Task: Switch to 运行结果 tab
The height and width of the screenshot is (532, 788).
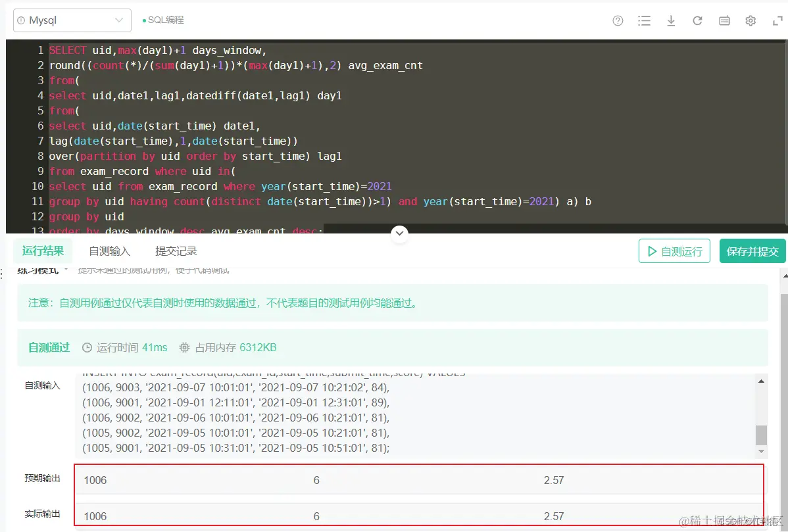Action: (x=43, y=251)
